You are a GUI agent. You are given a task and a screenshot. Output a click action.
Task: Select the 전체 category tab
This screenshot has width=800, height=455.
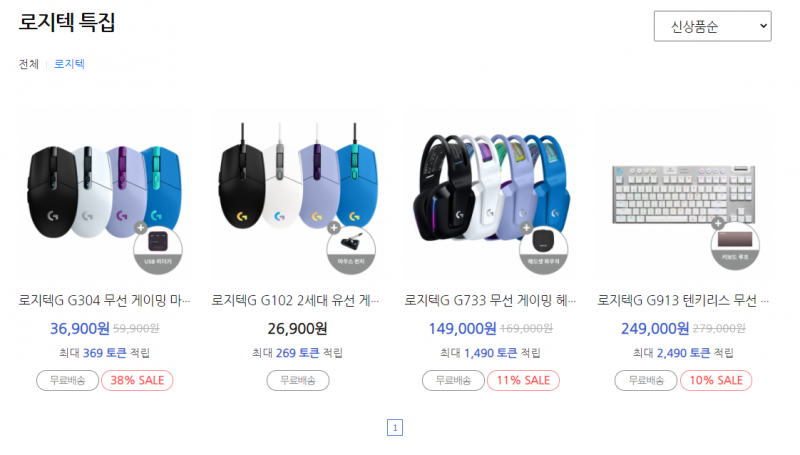29,64
